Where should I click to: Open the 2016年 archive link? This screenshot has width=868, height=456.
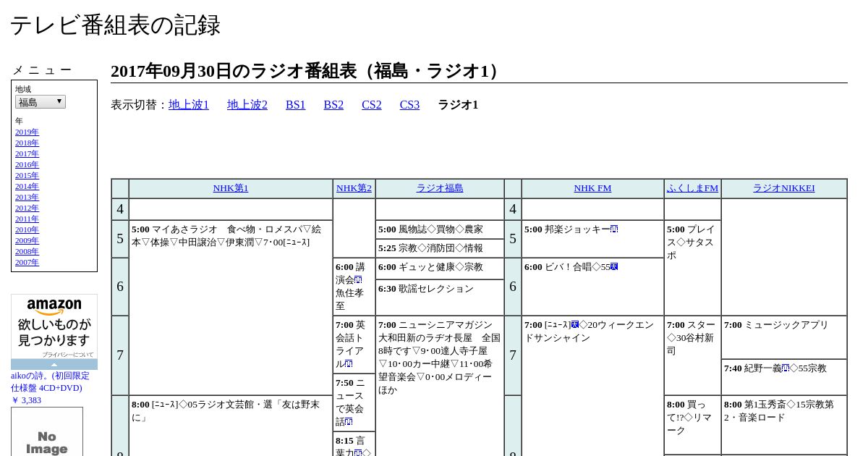(27, 164)
